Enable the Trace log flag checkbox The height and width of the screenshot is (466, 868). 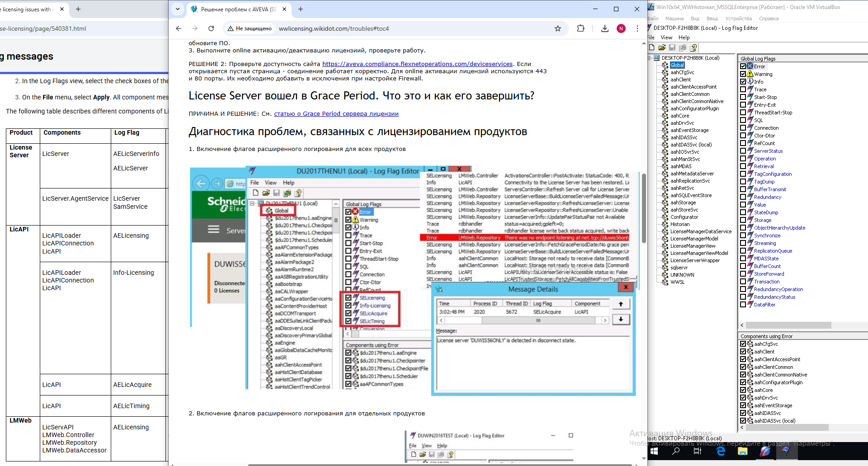[743, 89]
